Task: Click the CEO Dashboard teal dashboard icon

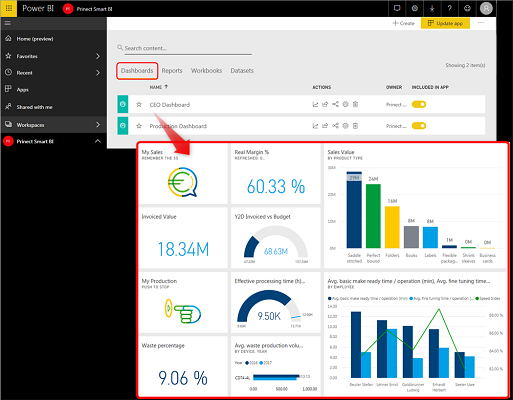Action: [123, 104]
